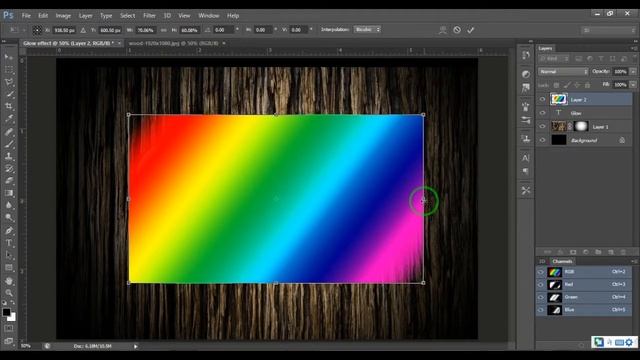Add new adjustment layer icon
Viewport: 640px width, 360px height.
[586, 252]
